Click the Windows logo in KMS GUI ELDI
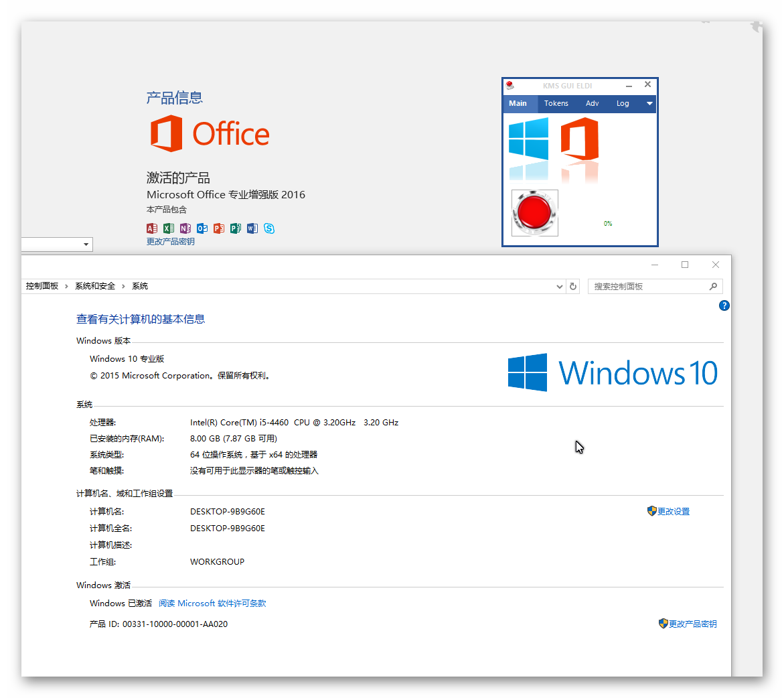Image resolution: width=784 pixels, height=698 pixels. click(528, 139)
